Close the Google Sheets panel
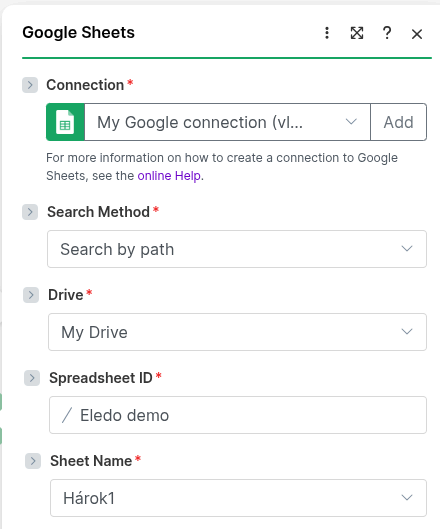This screenshot has width=440, height=529. [x=417, y=34]
